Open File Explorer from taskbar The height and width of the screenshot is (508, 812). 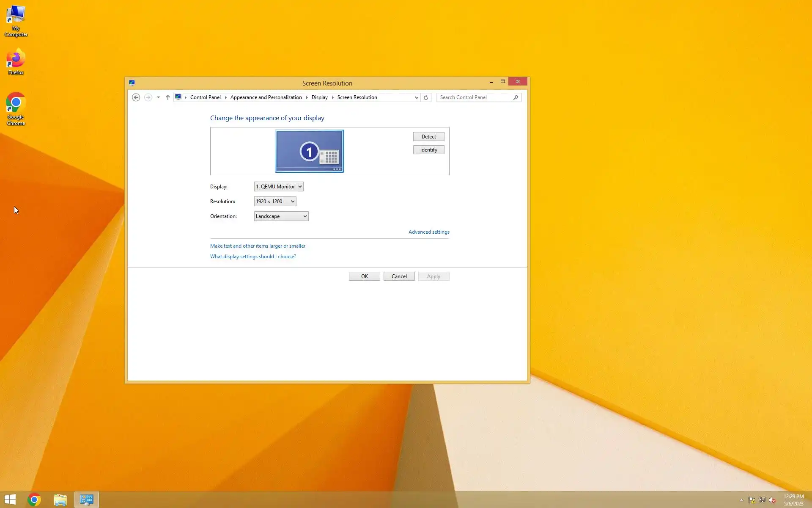(60, 500)
